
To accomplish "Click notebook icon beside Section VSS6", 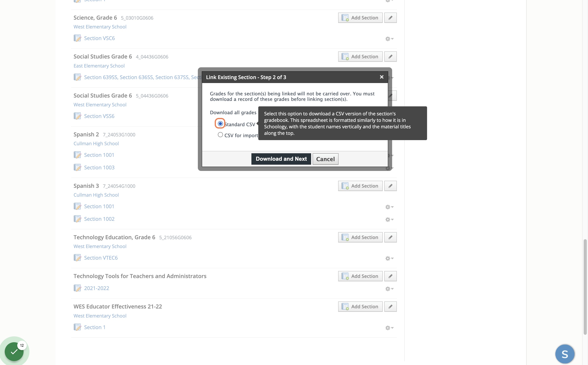I will click(x=77, y=116).
